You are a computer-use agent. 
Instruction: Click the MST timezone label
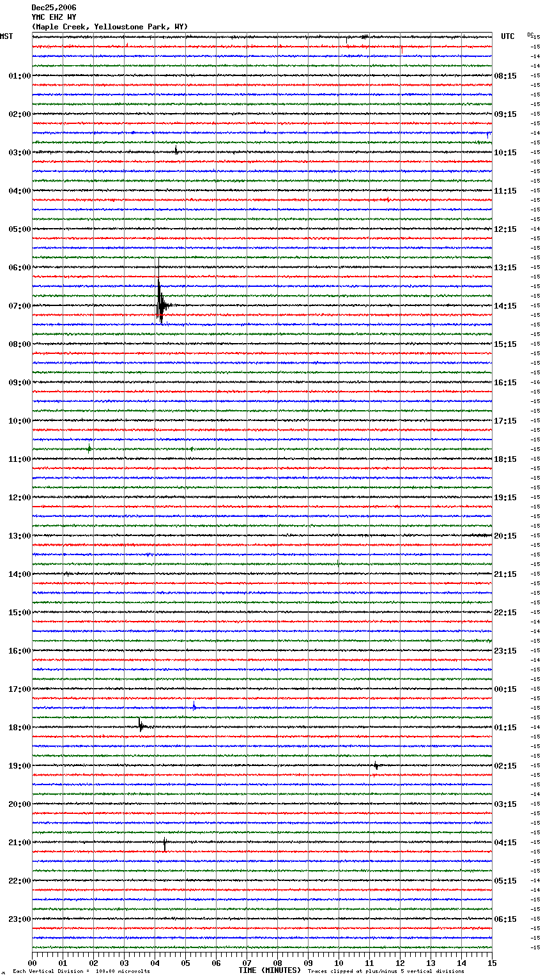coord(6,36)
